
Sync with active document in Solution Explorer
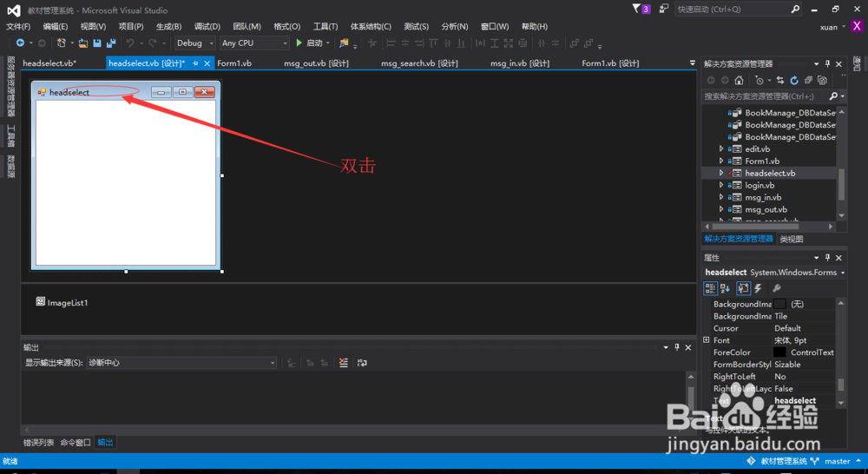[x=780, y=80]
